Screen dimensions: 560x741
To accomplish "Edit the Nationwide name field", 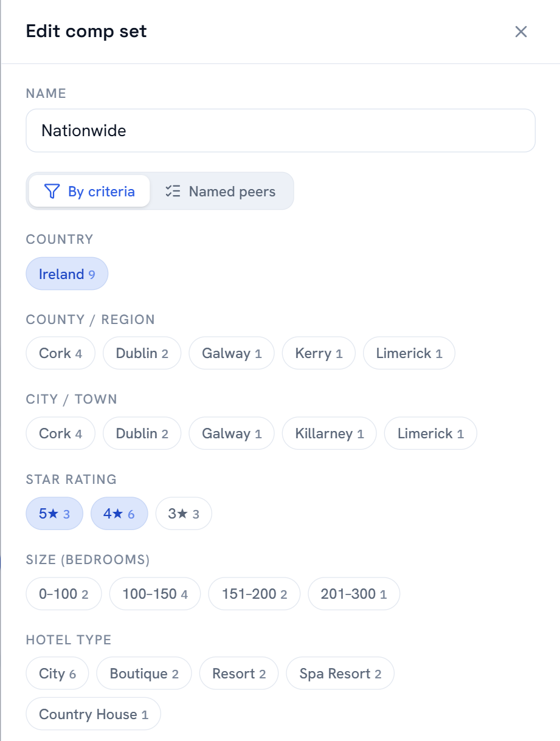I will 280,130.
